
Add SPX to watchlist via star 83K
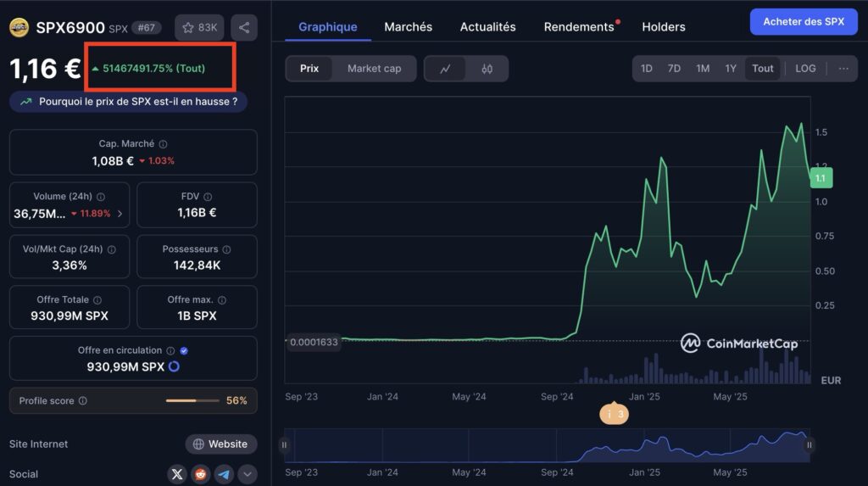pyautogui.click(x=199, y=27)
